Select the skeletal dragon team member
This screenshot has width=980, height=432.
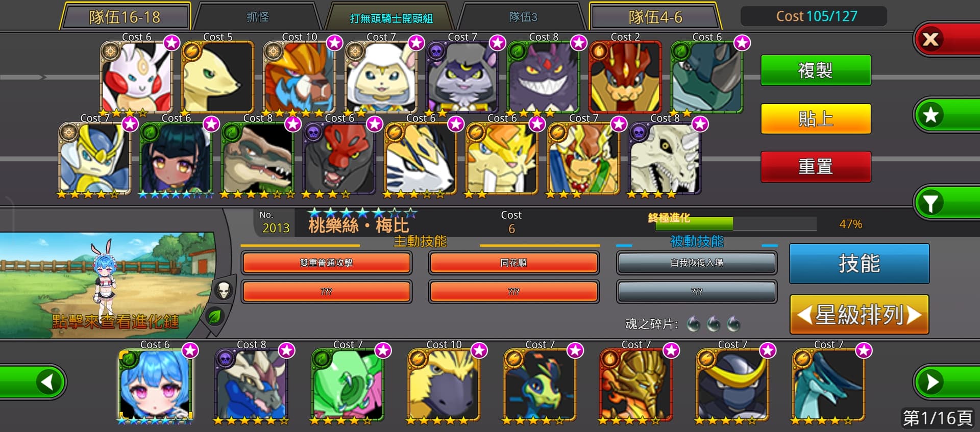[x=665, y=158]
